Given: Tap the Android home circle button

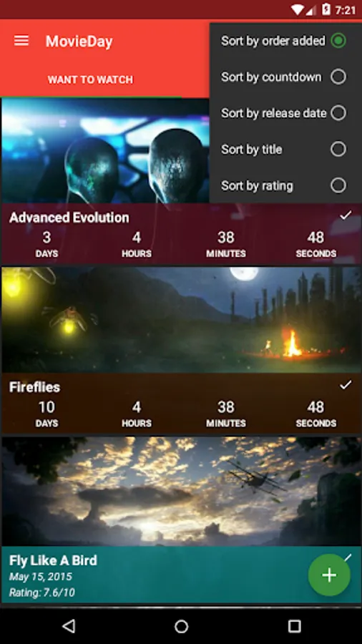Looking at the screenshot, I should point(181,626).
